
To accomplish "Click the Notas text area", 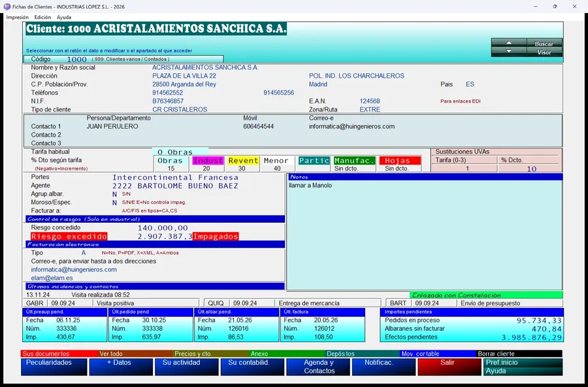I will [425, 235].
